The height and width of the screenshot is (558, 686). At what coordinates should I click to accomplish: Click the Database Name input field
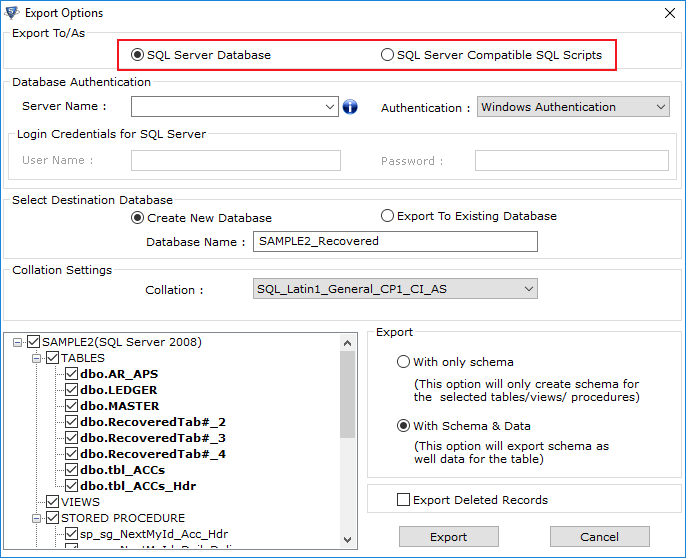[x=395, y=241]
